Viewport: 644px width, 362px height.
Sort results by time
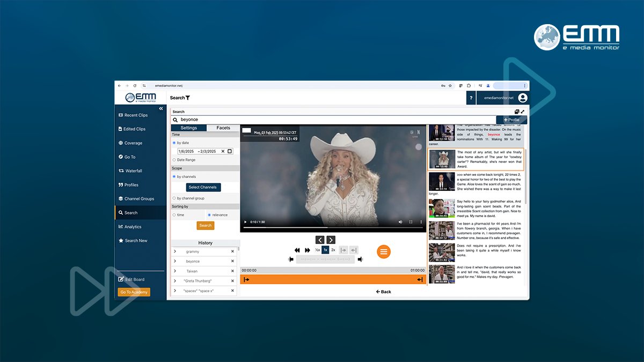tap(174, 215)
